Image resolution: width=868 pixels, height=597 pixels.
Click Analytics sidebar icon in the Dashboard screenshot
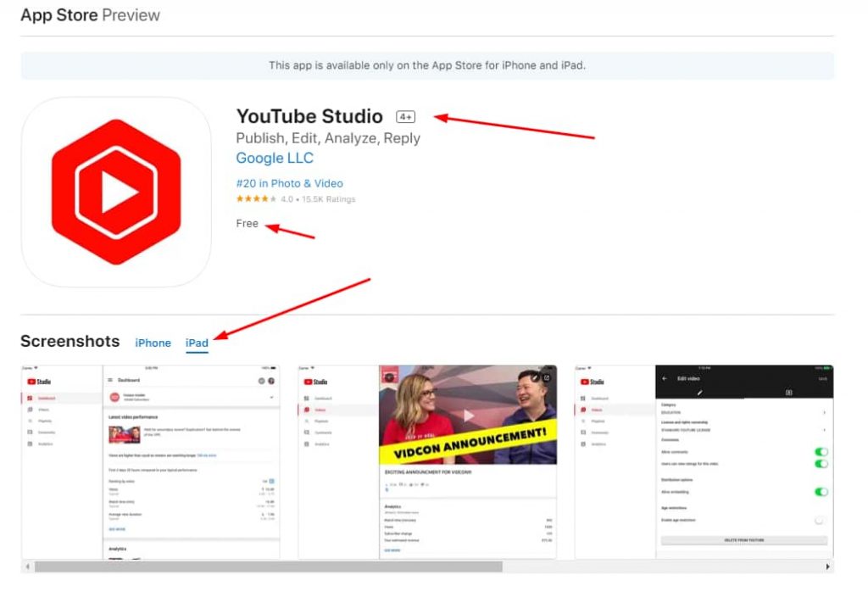tap(30, 444)
